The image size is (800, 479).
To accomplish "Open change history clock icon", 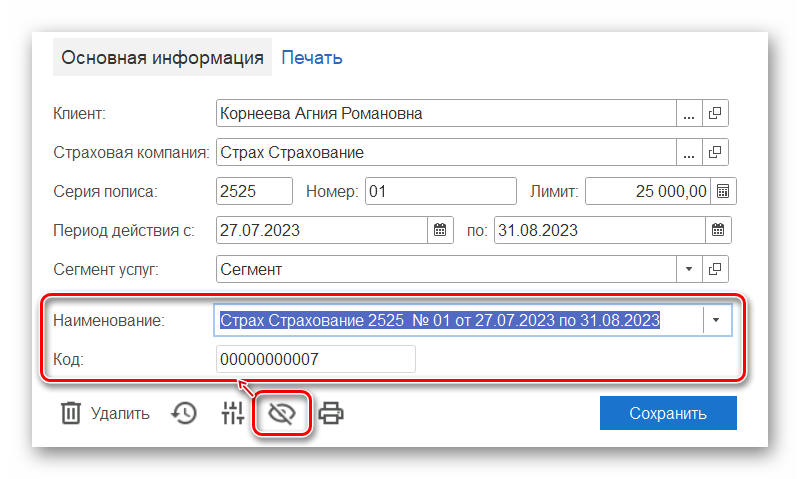I will (184, 413).
